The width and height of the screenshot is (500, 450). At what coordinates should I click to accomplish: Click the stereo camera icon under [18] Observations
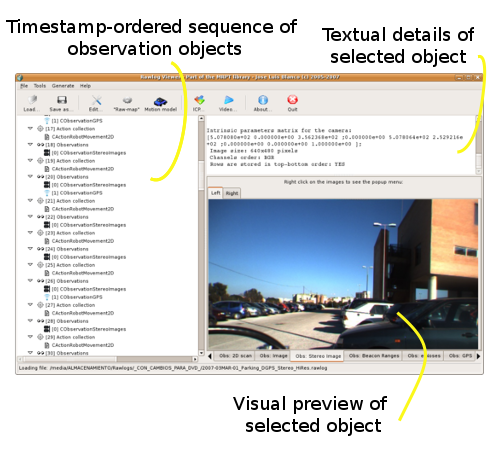click(x=47, y=153)
